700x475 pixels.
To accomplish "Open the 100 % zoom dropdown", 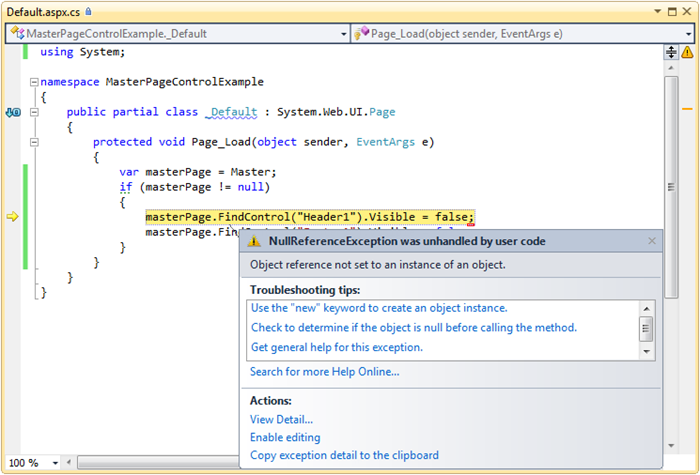I will coord(55,463).
